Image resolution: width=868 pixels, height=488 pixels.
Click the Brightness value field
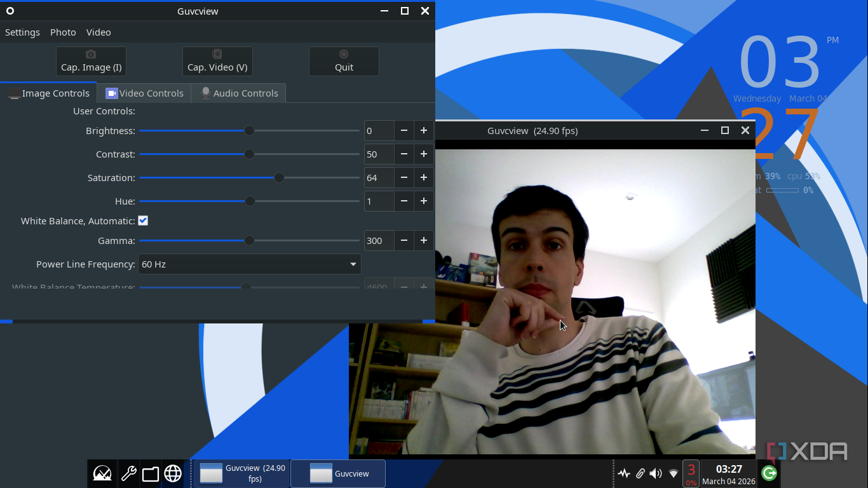pyautogui.click(x=379, y=131)
